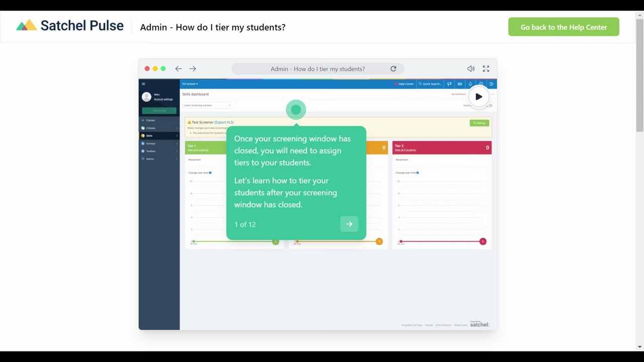
Task: Expand the Surveys submenu chevron
Action: [177, 143]
